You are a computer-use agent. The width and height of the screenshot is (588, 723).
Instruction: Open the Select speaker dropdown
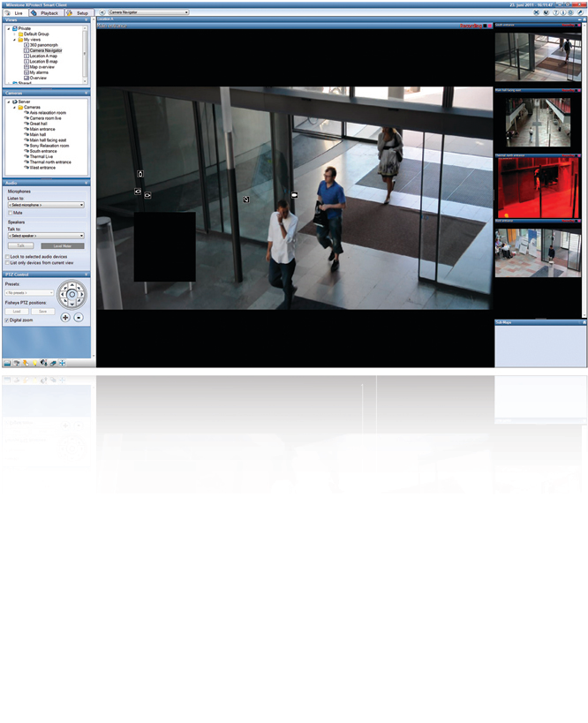coord(46,236)
